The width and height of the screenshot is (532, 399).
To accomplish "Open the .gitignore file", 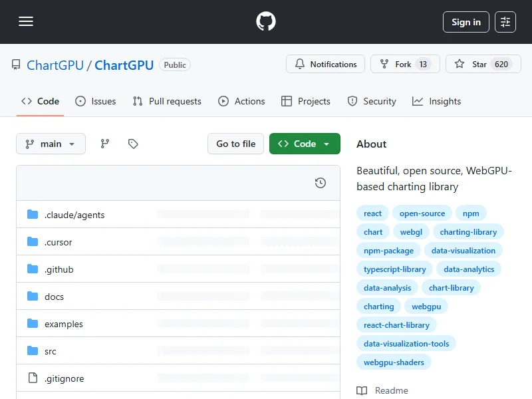I will click(x=64, y=378).
